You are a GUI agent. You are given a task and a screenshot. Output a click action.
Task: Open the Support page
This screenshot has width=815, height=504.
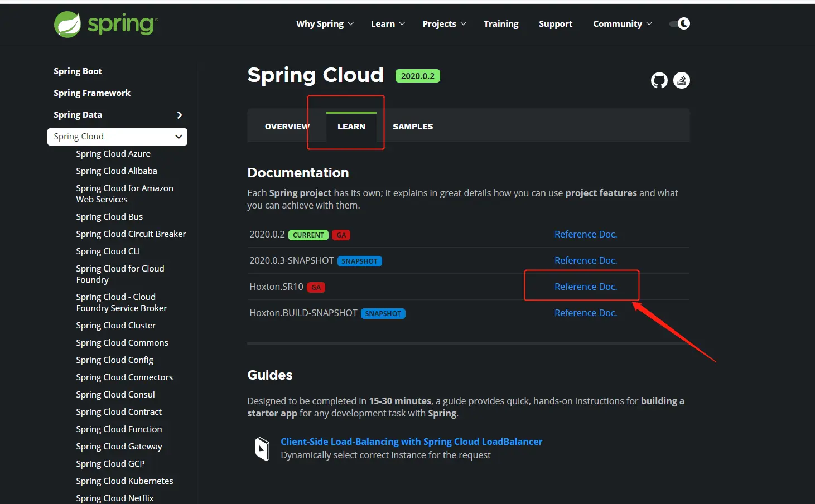556,24
